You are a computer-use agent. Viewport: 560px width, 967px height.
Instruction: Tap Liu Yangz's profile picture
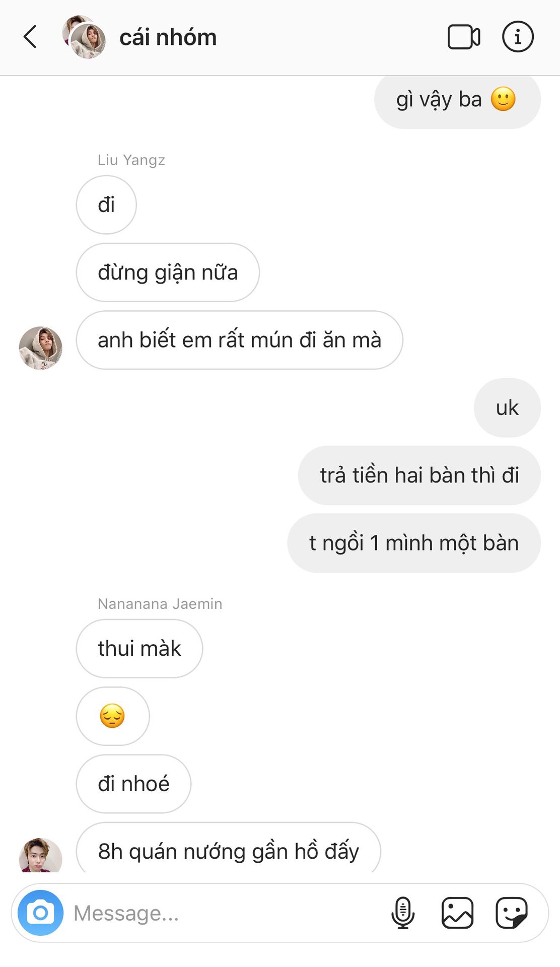point(41,348)
